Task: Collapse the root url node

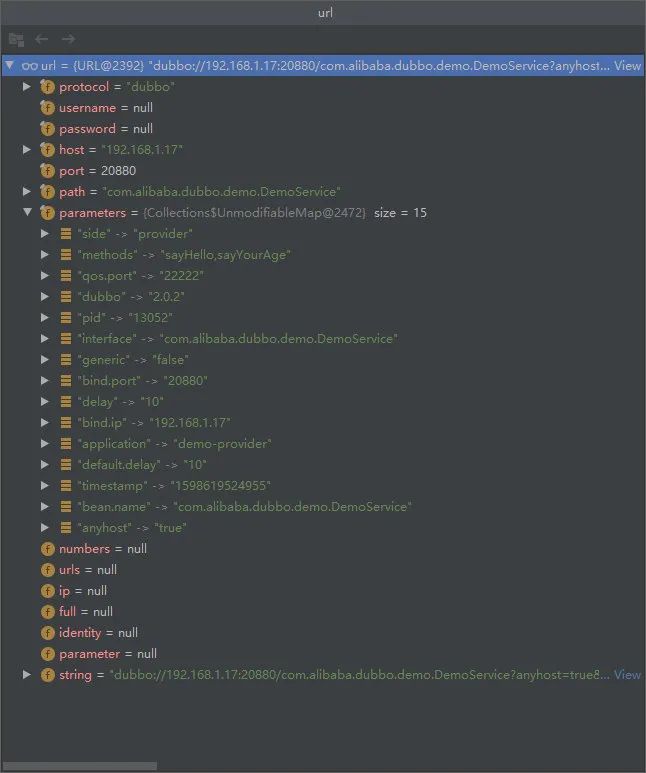Action: pos(9,65)
